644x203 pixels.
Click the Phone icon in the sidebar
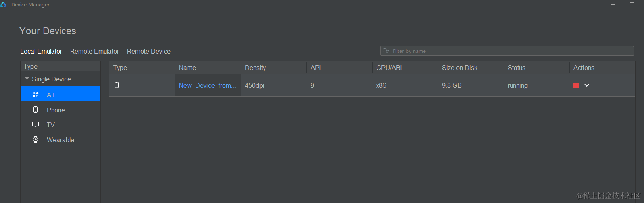pyautogui.click(x=35, y=110)
